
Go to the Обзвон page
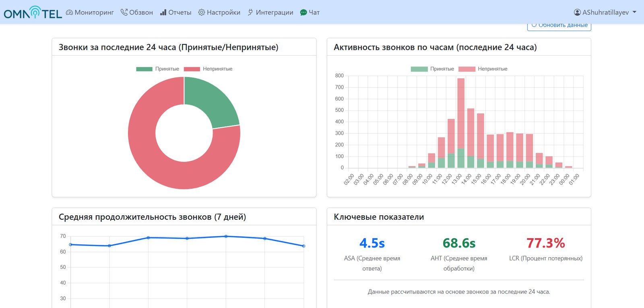[x=137, y=12]
